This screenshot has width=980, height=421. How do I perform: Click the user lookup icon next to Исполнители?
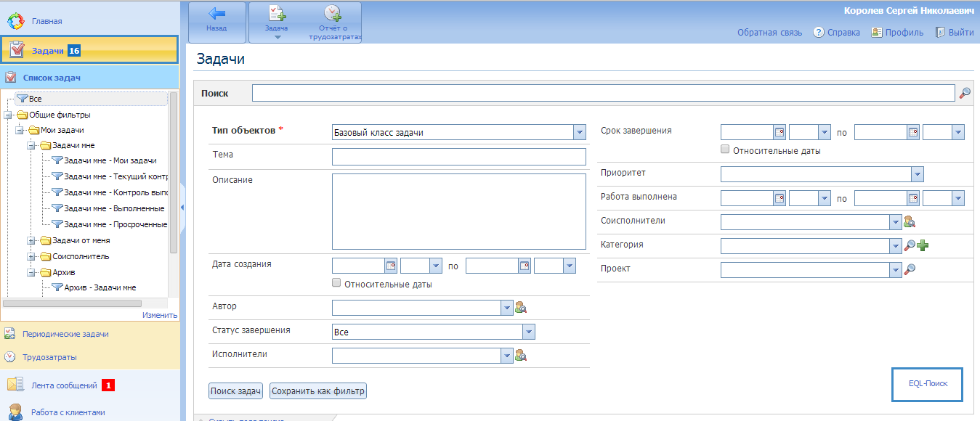[x=520, y=356]
